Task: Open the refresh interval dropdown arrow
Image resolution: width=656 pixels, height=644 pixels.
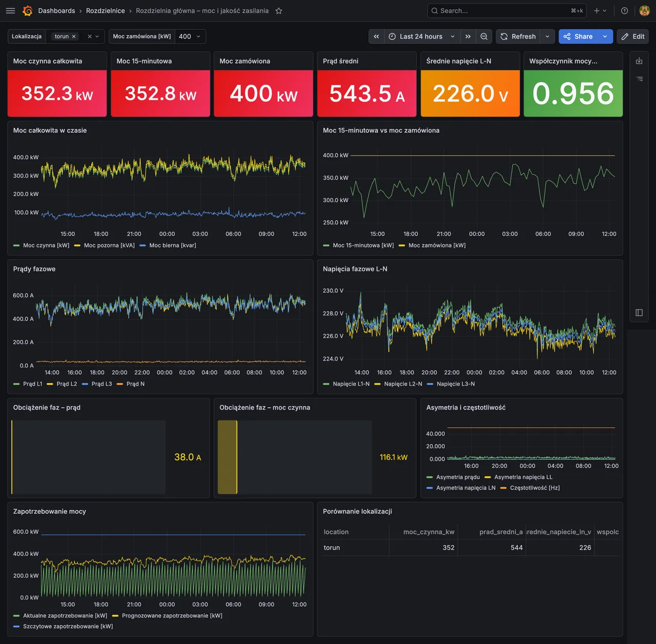Action: (547, 36)
